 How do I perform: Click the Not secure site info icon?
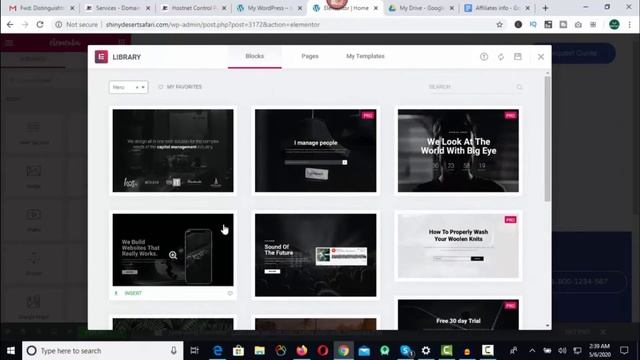[59, 24]
